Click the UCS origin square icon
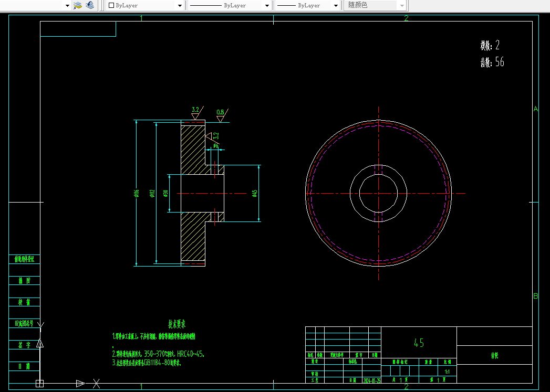The width and height of the screenshot is (550, 392). [39, 383]
